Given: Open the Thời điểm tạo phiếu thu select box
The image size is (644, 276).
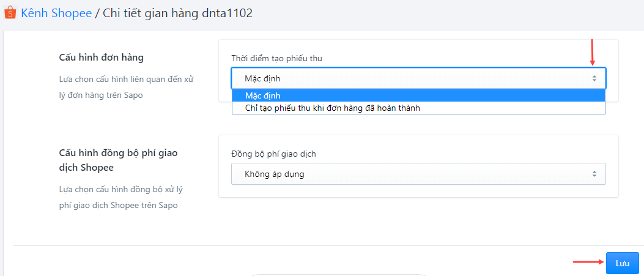Looking at the screenshot, I should pyautogui.click(x=418, y=78).
